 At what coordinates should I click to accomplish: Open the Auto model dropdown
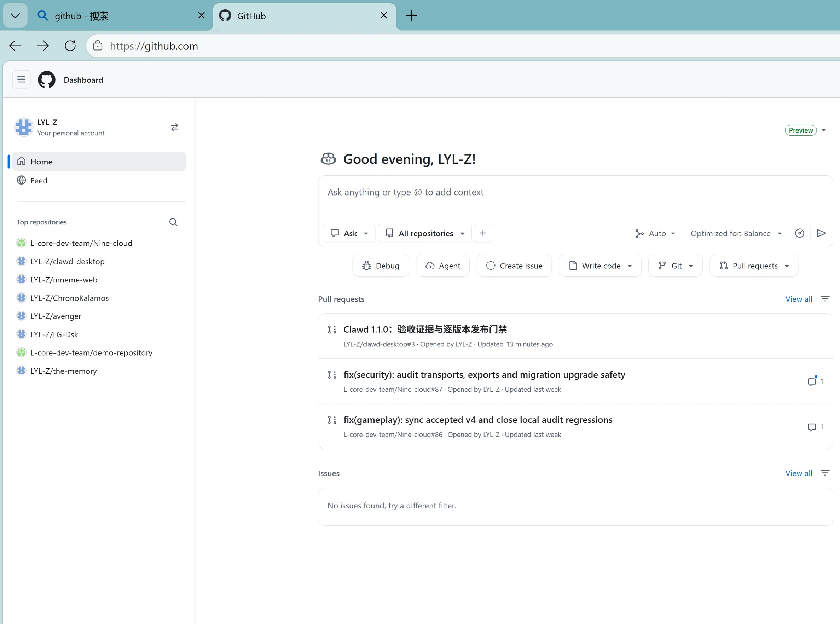click(656, 233)
